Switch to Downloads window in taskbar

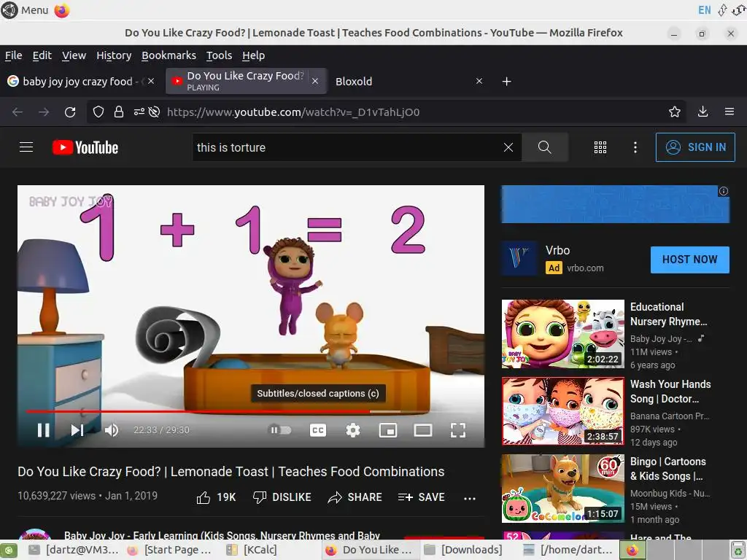point(463,550)
